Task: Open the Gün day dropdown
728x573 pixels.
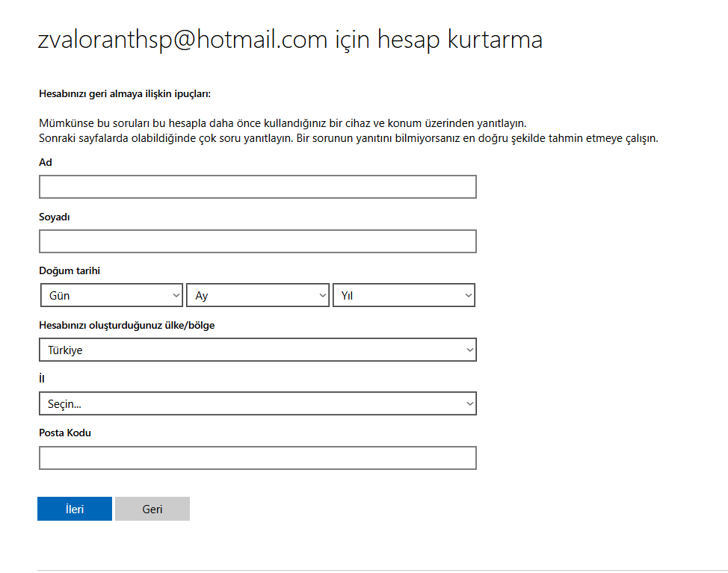Action: 111,296
